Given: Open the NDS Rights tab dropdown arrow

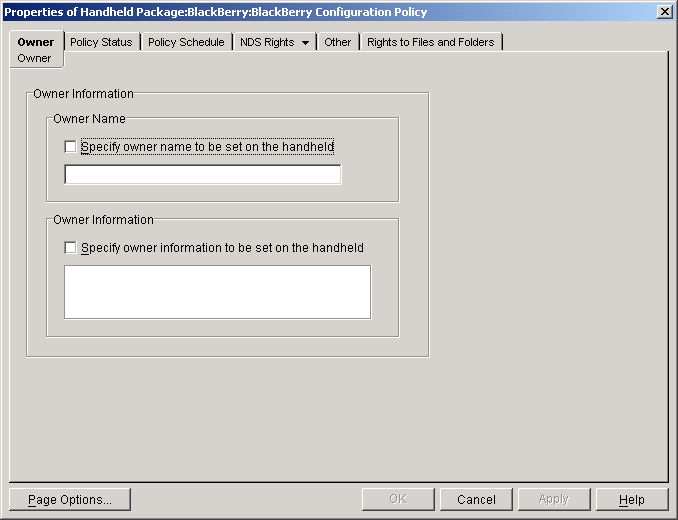Looking at the screenshot, I should (305, 42).
